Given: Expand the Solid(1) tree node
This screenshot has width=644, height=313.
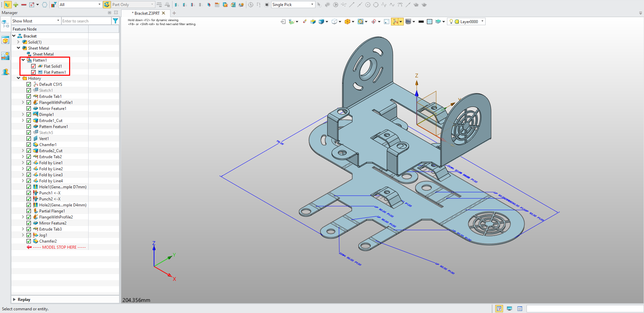Looking at the screenshot, I should [18, 42].
